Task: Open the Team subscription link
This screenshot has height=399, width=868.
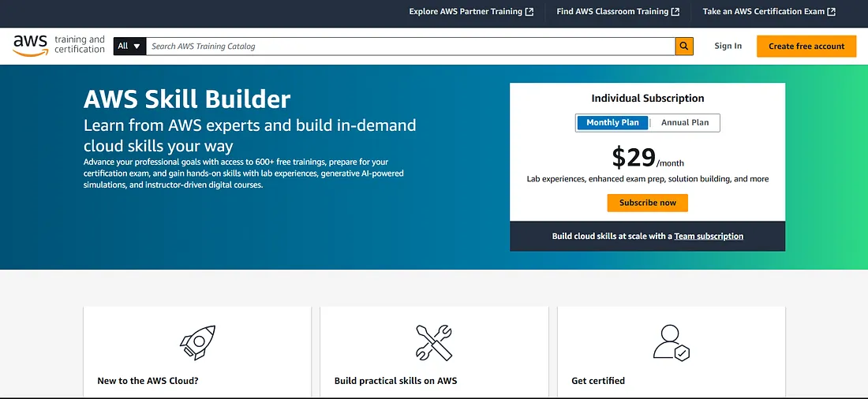Action: (x=709, y=237)
